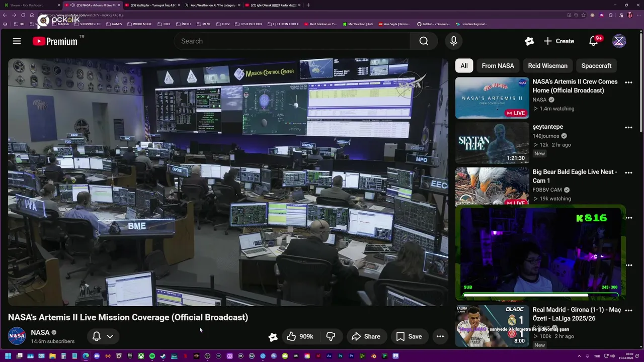Open Artemis II Crew Comes Home thumbnail
This screenshot has width=644, height=362.
click(492, 98)
